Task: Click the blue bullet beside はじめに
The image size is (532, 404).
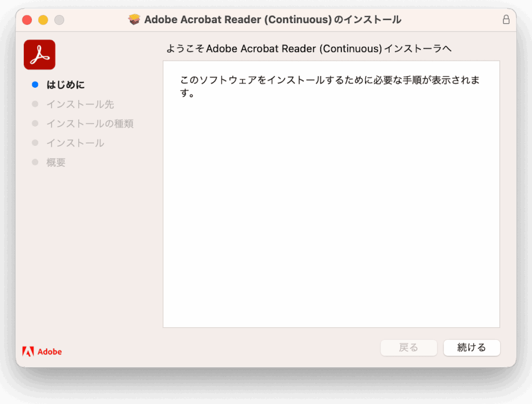Action: tap(35, 84)
